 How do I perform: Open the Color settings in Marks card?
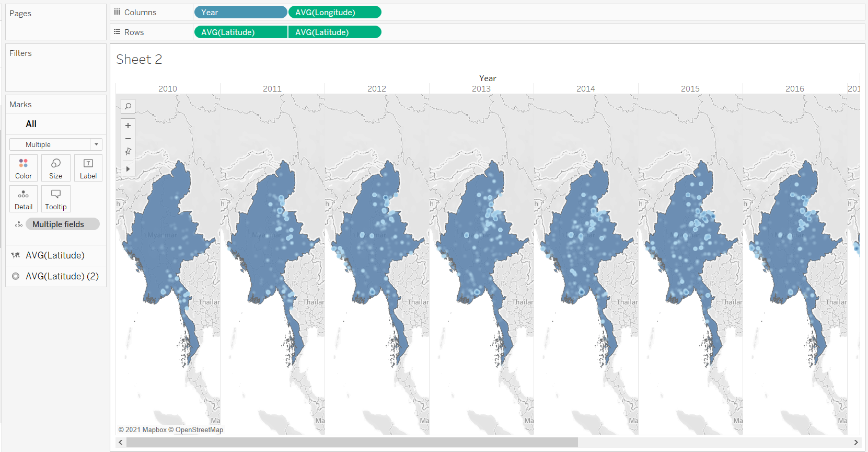point(24,168)
